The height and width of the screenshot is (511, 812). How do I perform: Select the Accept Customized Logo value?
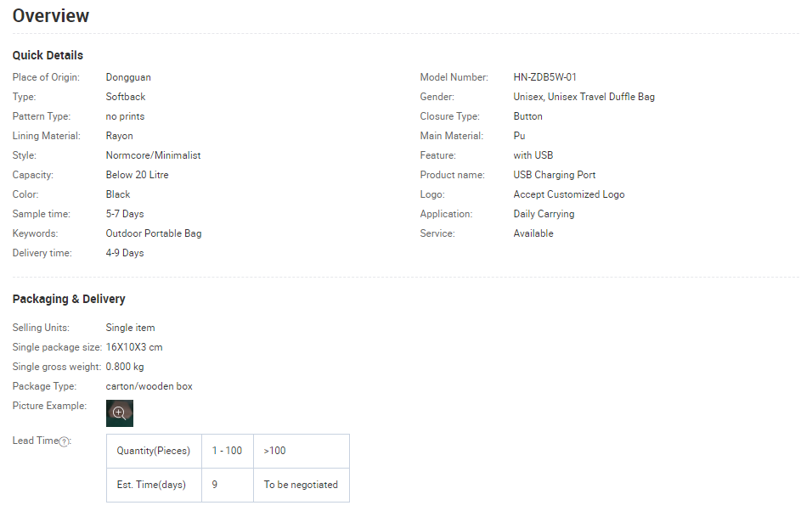click(568, 194)
